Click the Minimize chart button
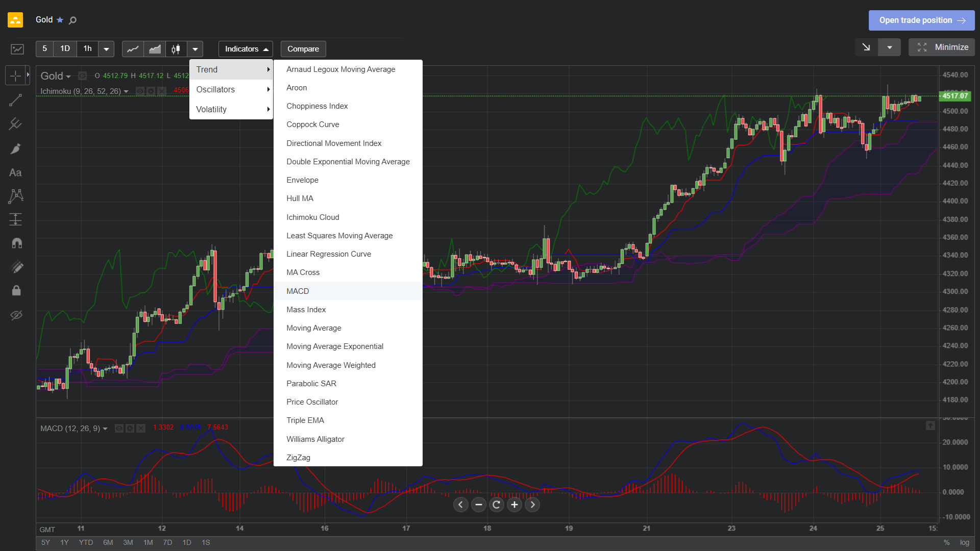This screenshot has width=980, height=551. [x=942, y=47]
